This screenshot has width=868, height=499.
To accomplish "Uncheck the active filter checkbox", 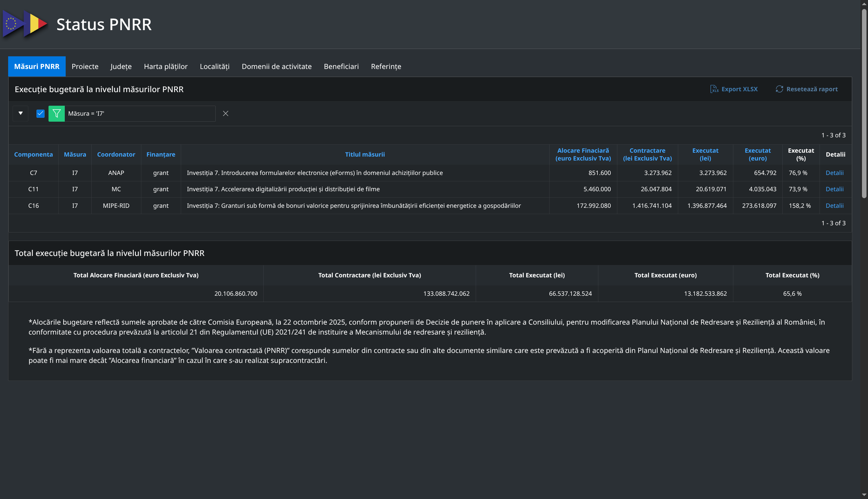I will tap(40, 114).
